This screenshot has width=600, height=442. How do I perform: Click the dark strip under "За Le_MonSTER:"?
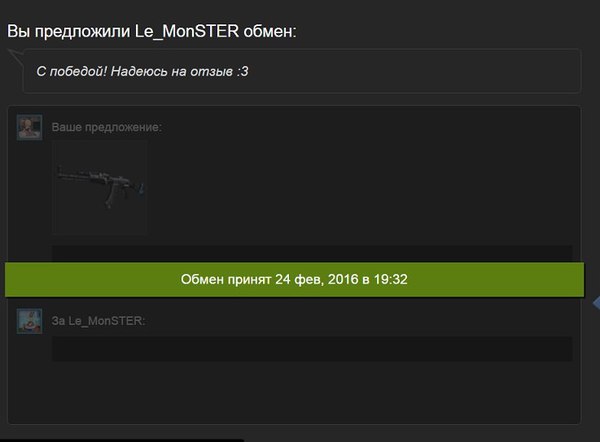click(312, 349)
